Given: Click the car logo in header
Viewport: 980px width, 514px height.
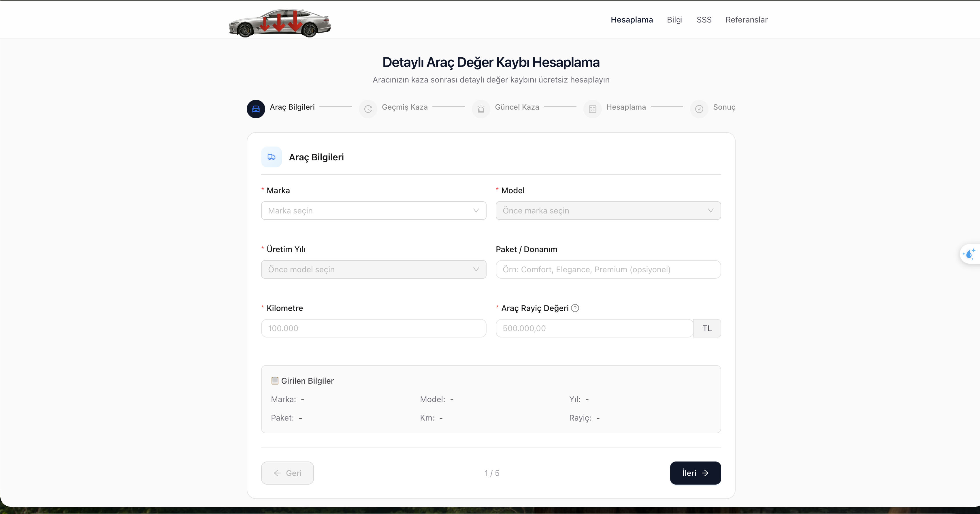Looking at the screenshot, I should point(280,23).
